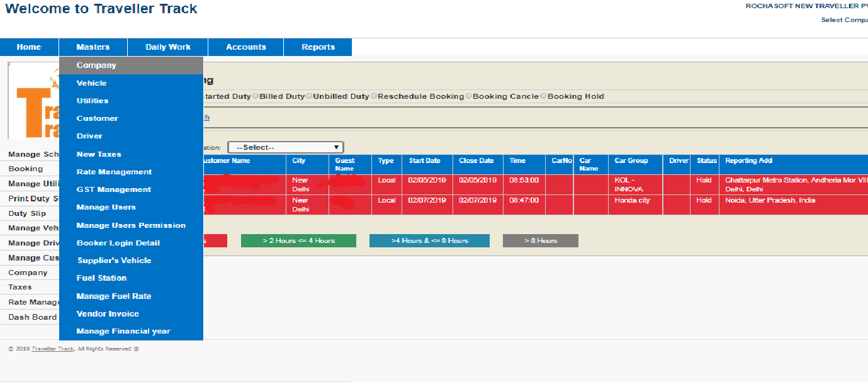Open the Reports menu
868x382 pixels.
318,47
